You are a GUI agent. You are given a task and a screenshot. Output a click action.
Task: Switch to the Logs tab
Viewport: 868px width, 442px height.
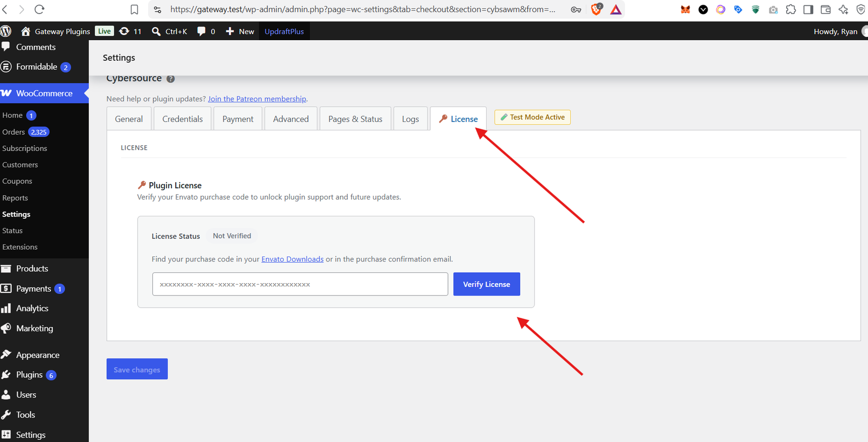click(411, 119)
